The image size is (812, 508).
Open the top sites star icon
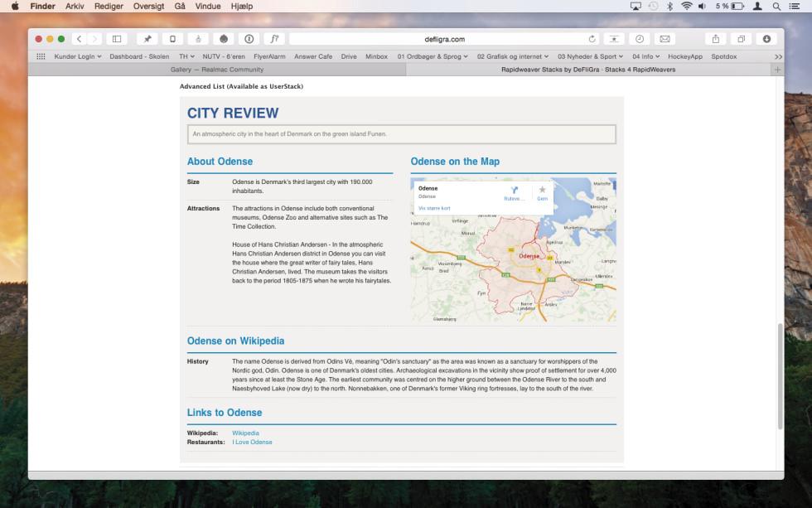[614, 39]
